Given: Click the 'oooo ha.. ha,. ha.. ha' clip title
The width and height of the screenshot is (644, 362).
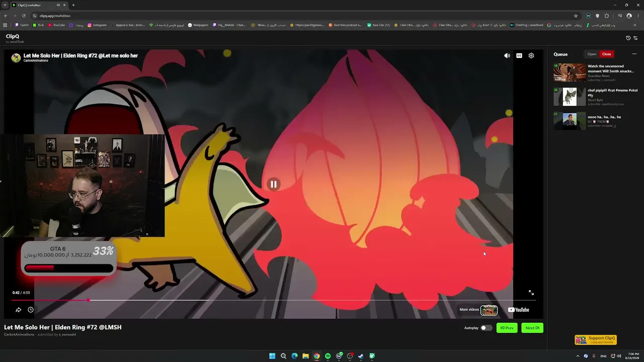Looking at the screenshot, I should (x=604, y=117).
